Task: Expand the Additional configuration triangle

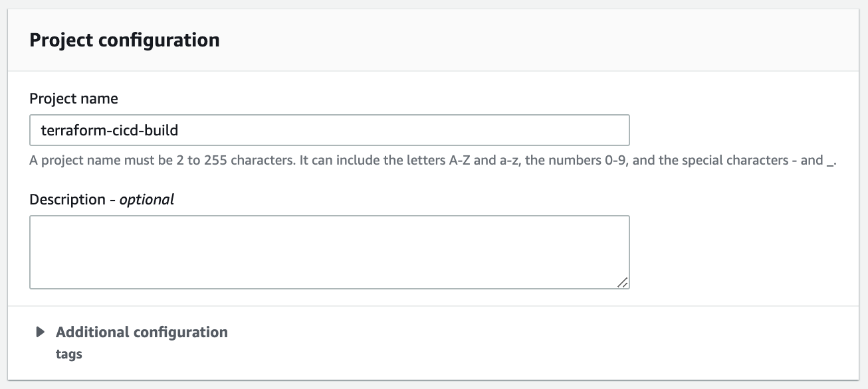Action: (41, 332)
